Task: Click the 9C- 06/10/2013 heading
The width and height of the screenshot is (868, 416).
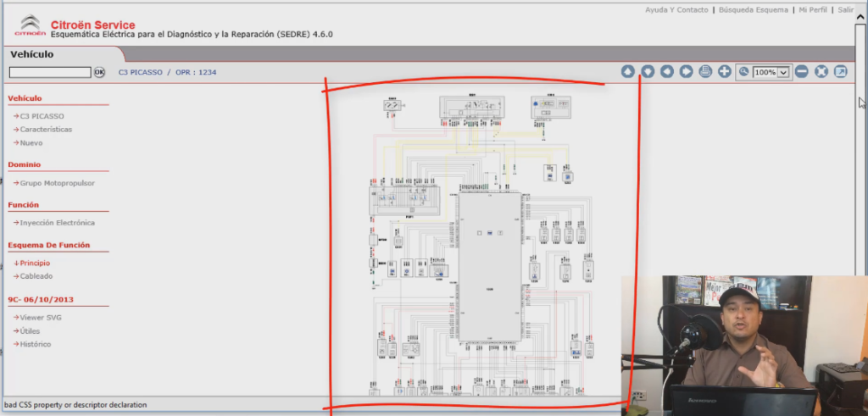Action: pos(41,300)
